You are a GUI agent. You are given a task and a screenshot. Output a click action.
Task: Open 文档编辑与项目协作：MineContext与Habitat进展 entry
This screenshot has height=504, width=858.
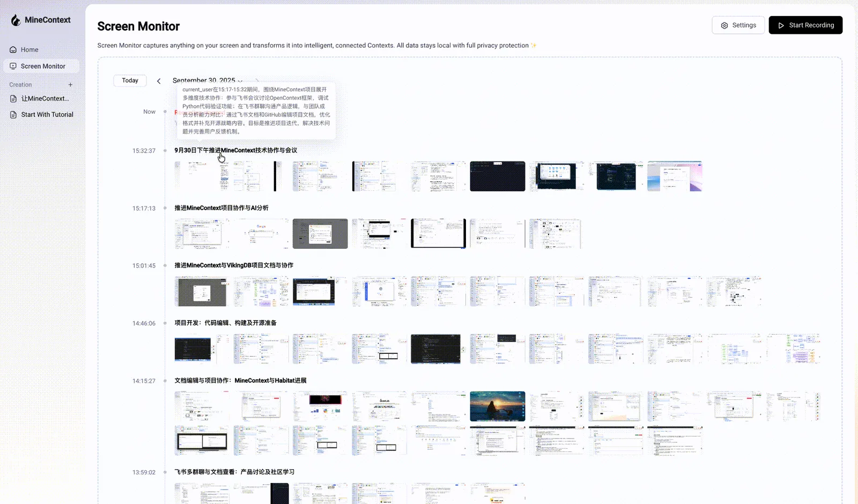coord(240,381)
